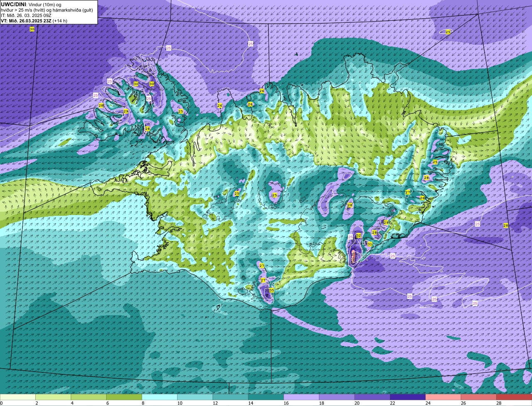This screenshot has width=532, height=406.
Task: Select the pink 24–26 m/s legend swatch
Action: pyautogui.click(x=443, y=397)
